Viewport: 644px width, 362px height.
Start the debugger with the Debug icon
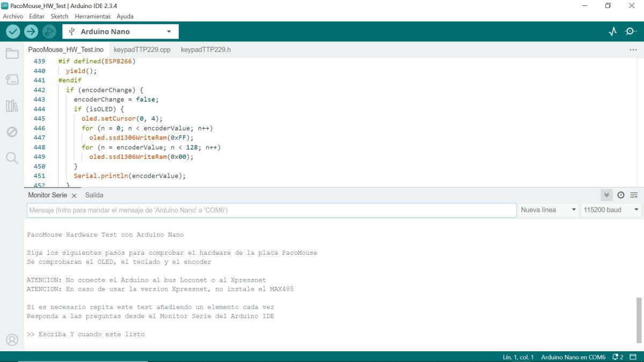tap(49, 32)
